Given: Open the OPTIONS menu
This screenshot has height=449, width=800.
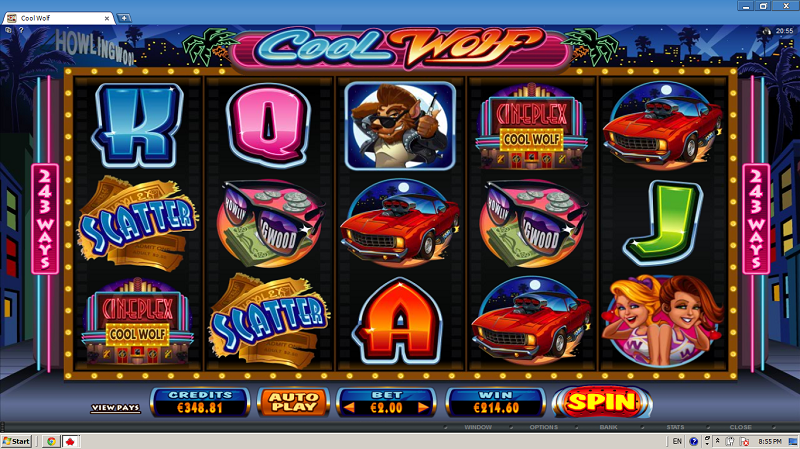Looking at the screenshot, I should pos(543,427).
